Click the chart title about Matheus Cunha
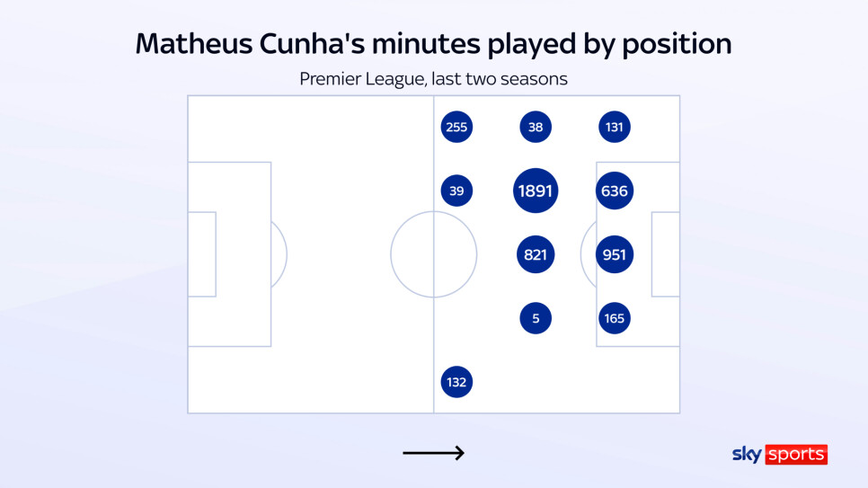The height and width of the screenshot is (488, 868). click(433, 44)
